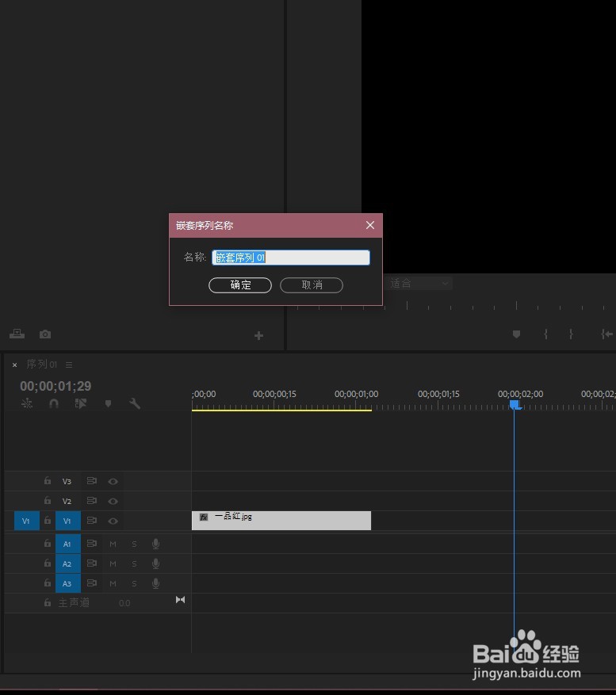Toggle sync lock on A1

(92, 544)
